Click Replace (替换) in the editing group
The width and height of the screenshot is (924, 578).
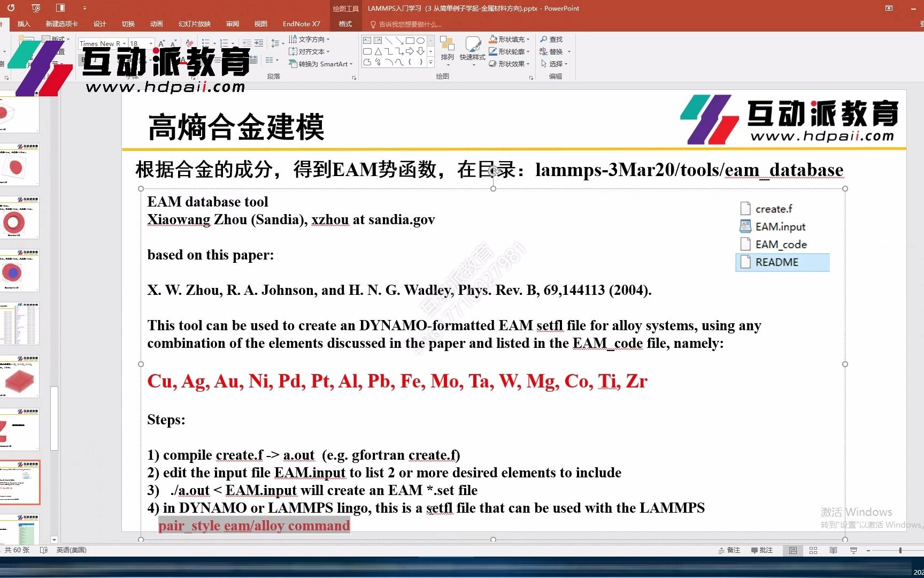click(555, 51)
